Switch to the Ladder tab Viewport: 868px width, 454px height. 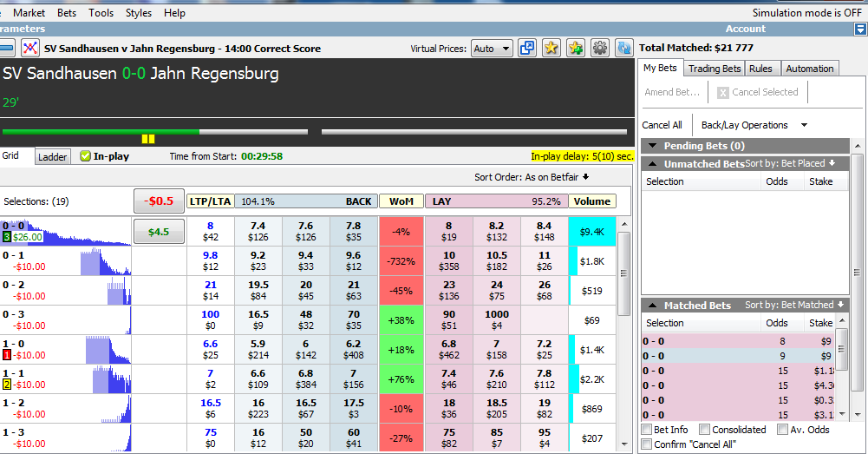pyautogui.click(x=52, y=157)
